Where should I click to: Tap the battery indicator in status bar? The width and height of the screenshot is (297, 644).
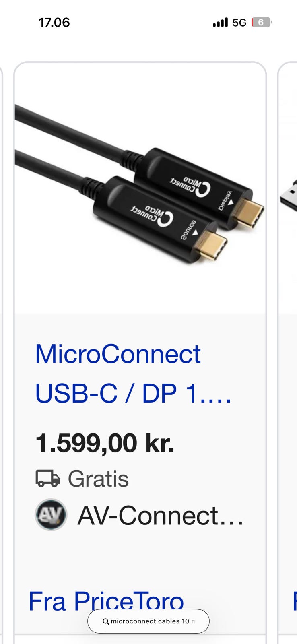click(x=262, y=22)
